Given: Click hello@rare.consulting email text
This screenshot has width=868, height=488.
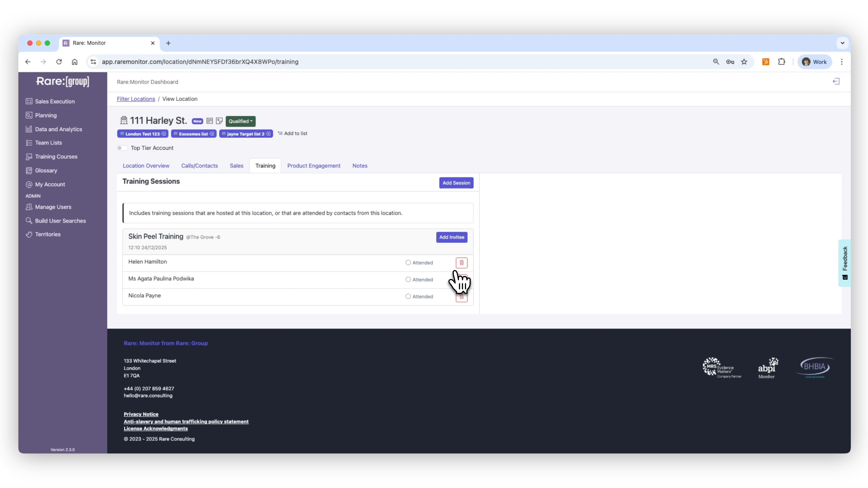Looking at the screenshot, I should click(148, 396).
